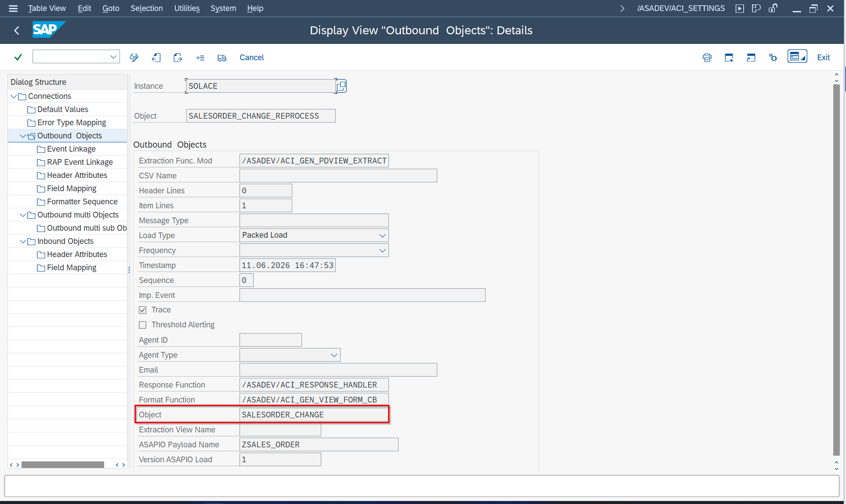The image size is (846, 504).
Task: Click the Timestamp field
Action: click(287, 265)
